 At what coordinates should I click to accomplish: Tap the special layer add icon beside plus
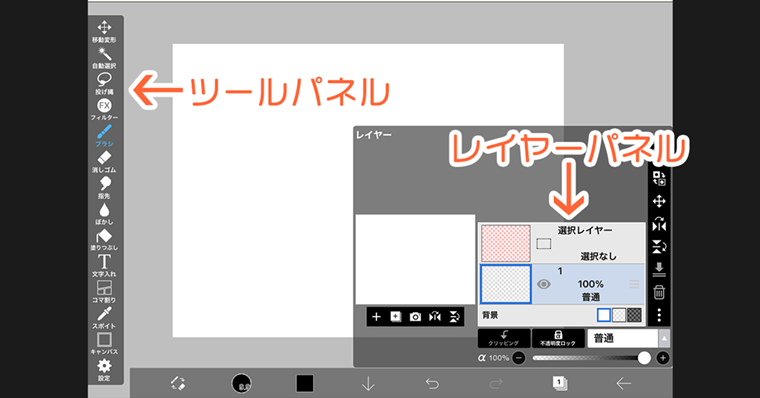396,317
